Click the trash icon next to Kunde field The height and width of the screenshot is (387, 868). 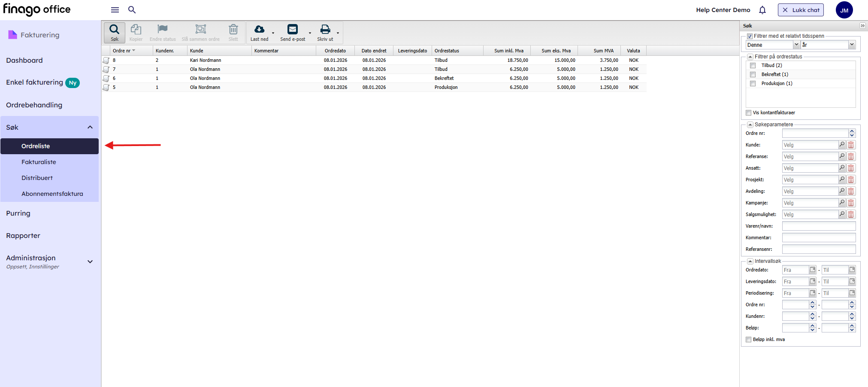click(x=851, y=145)
